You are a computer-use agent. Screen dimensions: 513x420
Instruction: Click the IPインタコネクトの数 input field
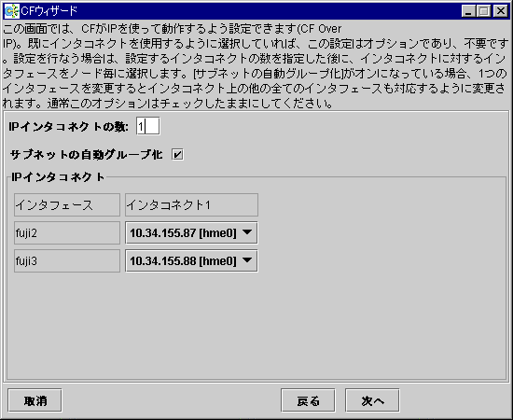(x=148, y=126)
